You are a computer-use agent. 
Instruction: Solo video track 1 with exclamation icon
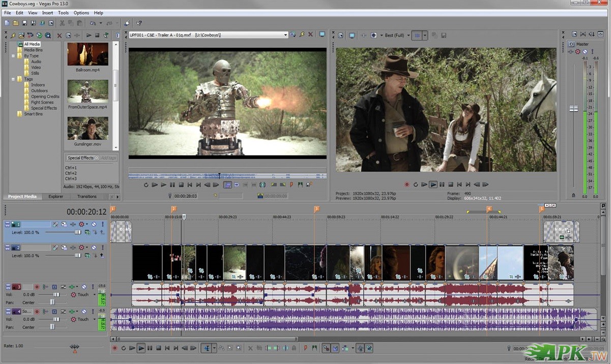click(x=102, y=224)
